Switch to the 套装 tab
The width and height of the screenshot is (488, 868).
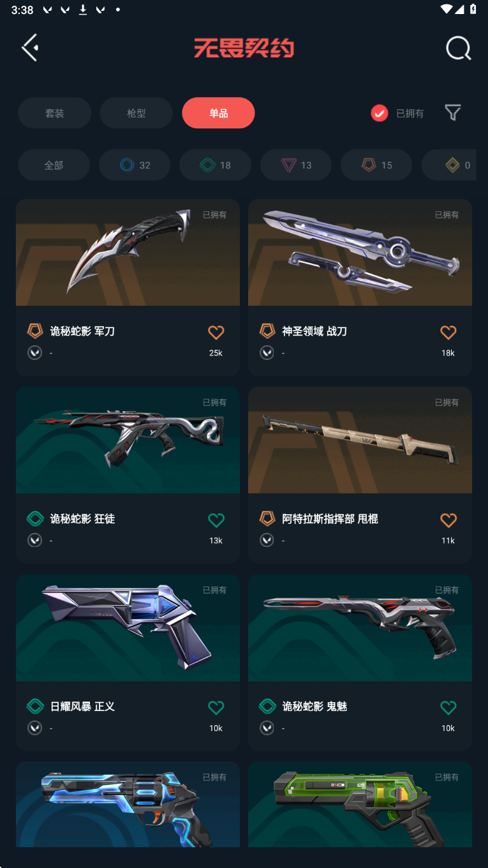(x=55, y=113)
